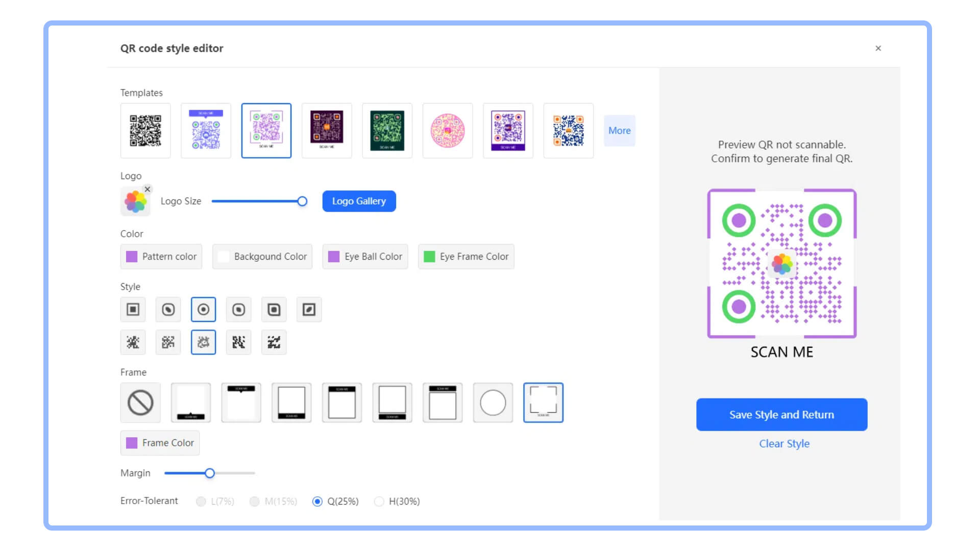This screenshot has height=551, width=980.
Task: Select L(7%) error tolerance
Action: pos(215,501)
